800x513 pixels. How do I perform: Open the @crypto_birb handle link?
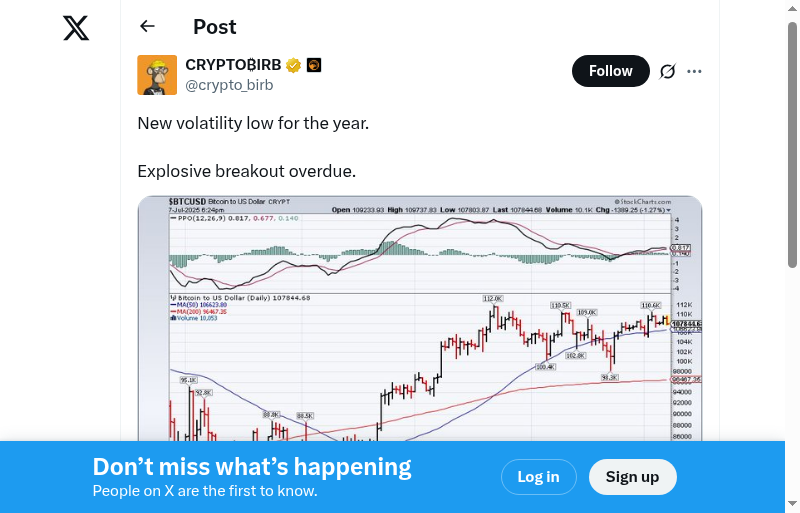229,85
